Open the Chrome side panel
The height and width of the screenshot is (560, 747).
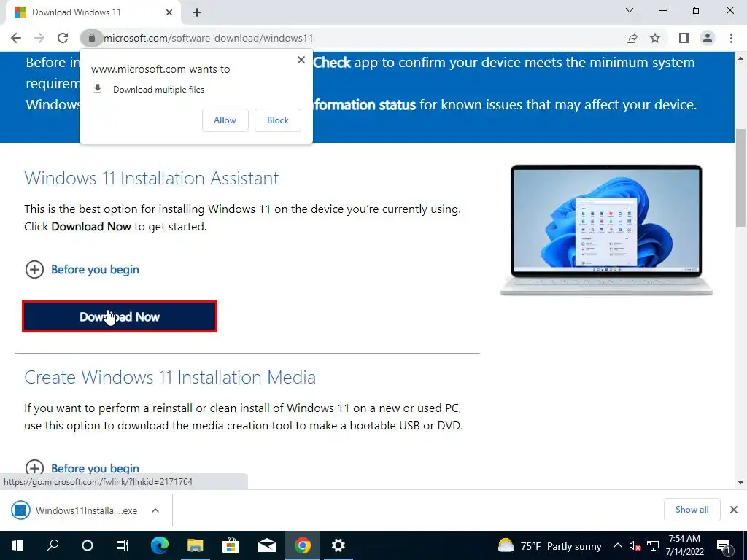pos(684,38)
